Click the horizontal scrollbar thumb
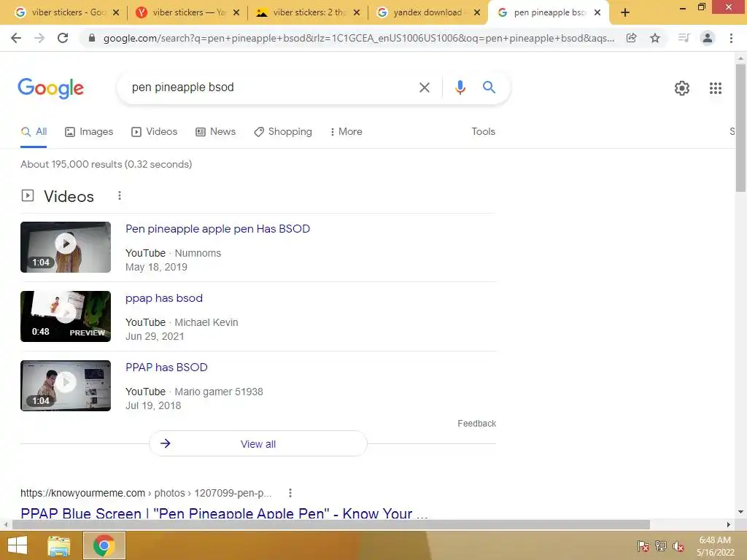747x560 pixels. tap(330, 525)
